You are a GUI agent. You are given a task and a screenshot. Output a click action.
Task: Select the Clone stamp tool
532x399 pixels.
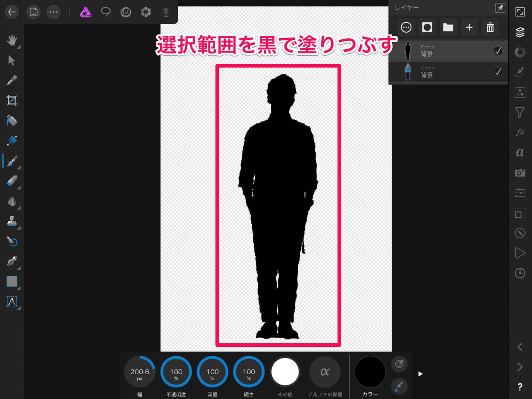click(x=12, y=221)
